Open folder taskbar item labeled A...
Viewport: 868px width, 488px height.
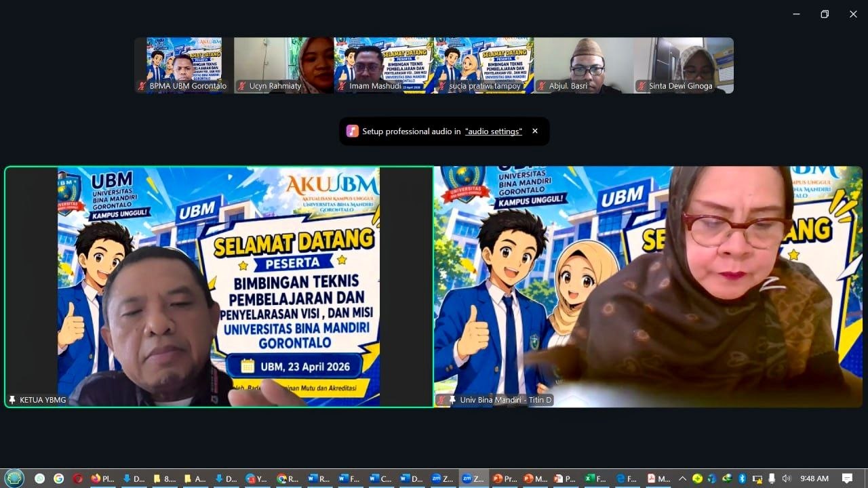tap(195, 479)
